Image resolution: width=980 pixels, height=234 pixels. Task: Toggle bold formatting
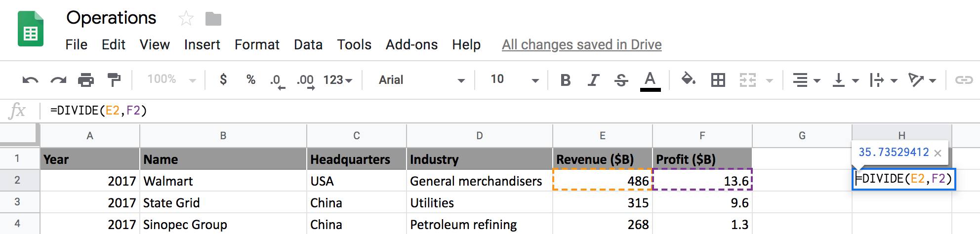pyautogui.click(x=566, y=80)
